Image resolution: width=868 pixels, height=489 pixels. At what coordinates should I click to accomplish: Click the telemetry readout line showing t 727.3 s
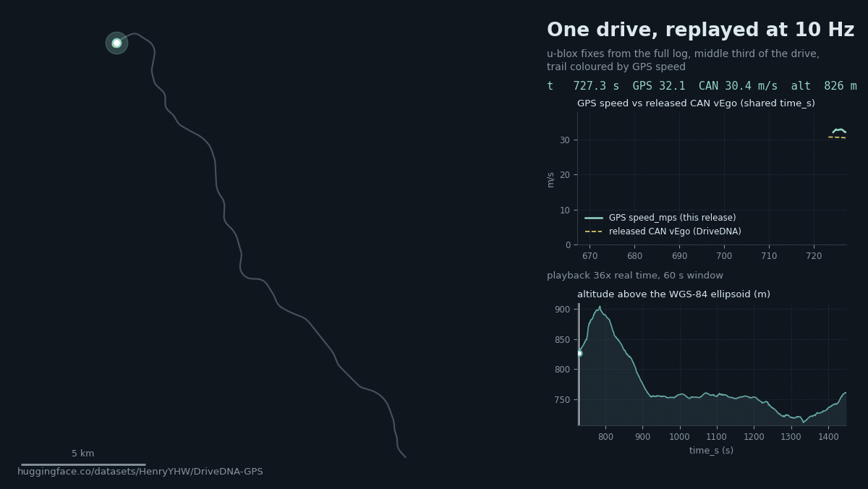click(x=702, y=86)
